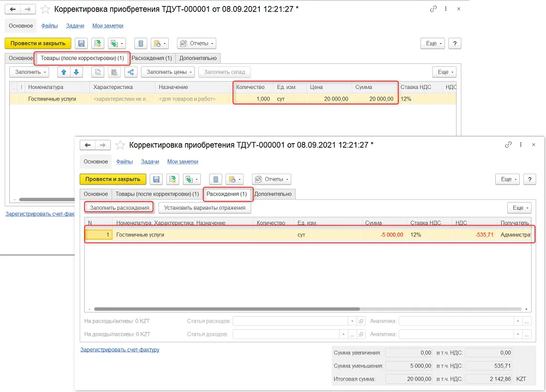Select the Товары (после корректировки) tab in front window
Image resolution: width=546 pixels, height=392 pixels.
157,194
